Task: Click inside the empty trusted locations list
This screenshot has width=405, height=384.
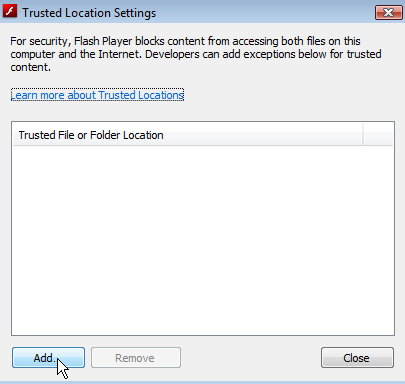Action: (203, 240)
